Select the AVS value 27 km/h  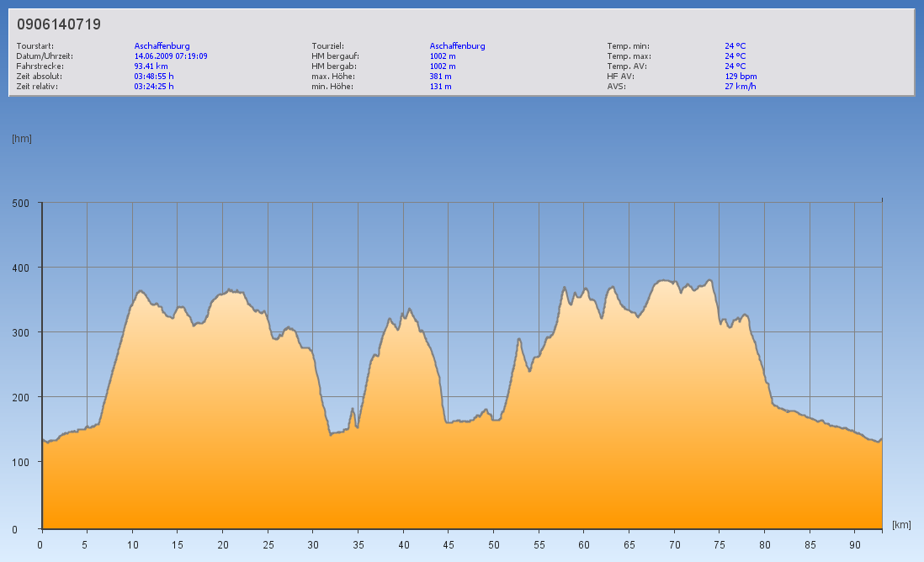[740, 86]
